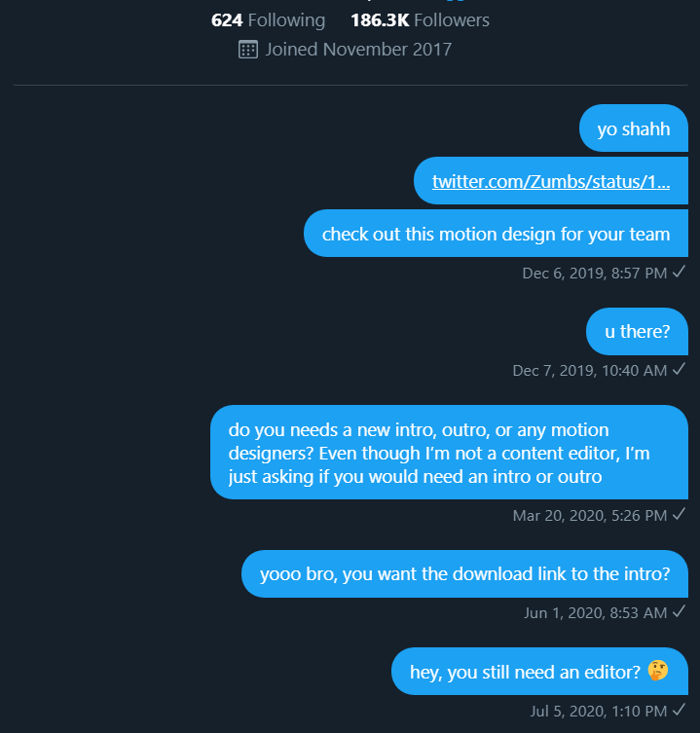700x733 pixels.
Task: Select the "yooo bro" download link message
Action: [x=464, y=573]
